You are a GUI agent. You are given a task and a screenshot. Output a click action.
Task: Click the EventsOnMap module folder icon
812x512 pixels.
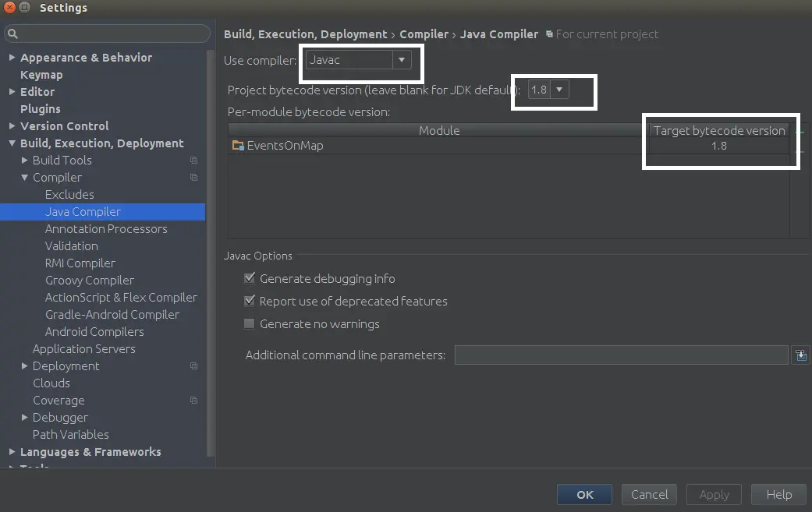(238, 145)
